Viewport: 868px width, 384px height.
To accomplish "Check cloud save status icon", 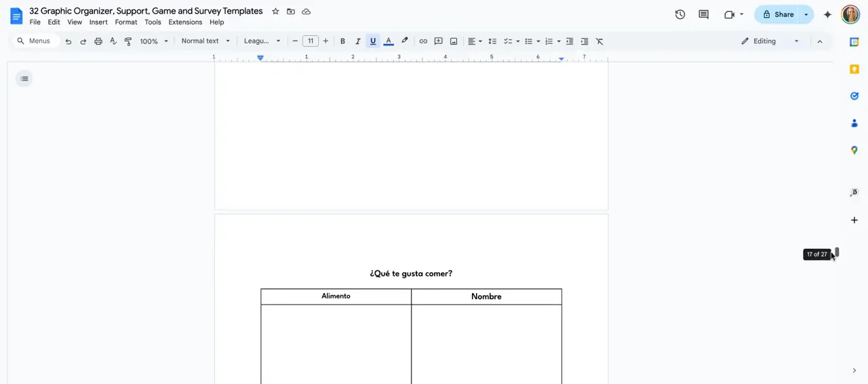I will [x=307, y=12].
